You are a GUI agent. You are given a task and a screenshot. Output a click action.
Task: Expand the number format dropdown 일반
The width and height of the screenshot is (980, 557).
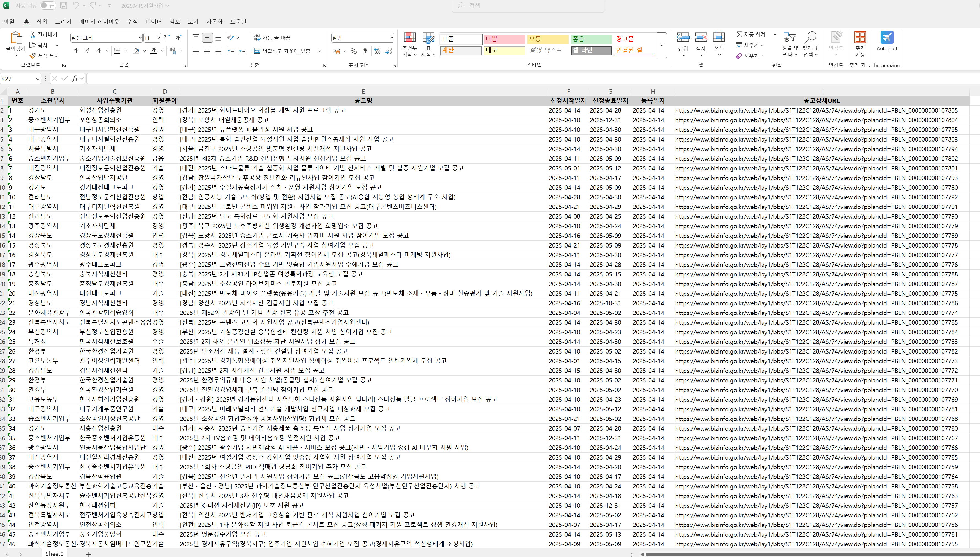pos(392,37)
